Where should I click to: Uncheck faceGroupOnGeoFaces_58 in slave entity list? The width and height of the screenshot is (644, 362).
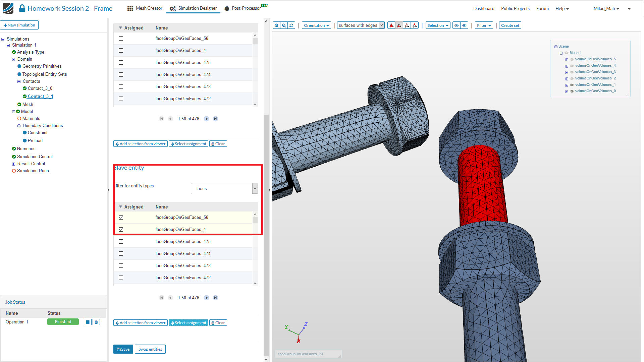[x=121, y=218]
